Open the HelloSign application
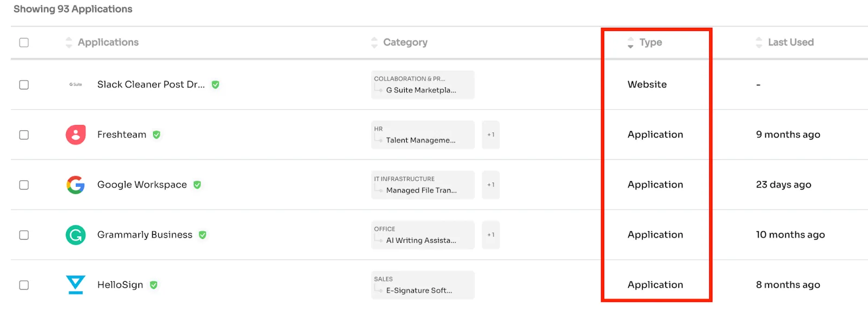Image resolution: width=868 pixels, height=309 pixels. coord(120,285)
